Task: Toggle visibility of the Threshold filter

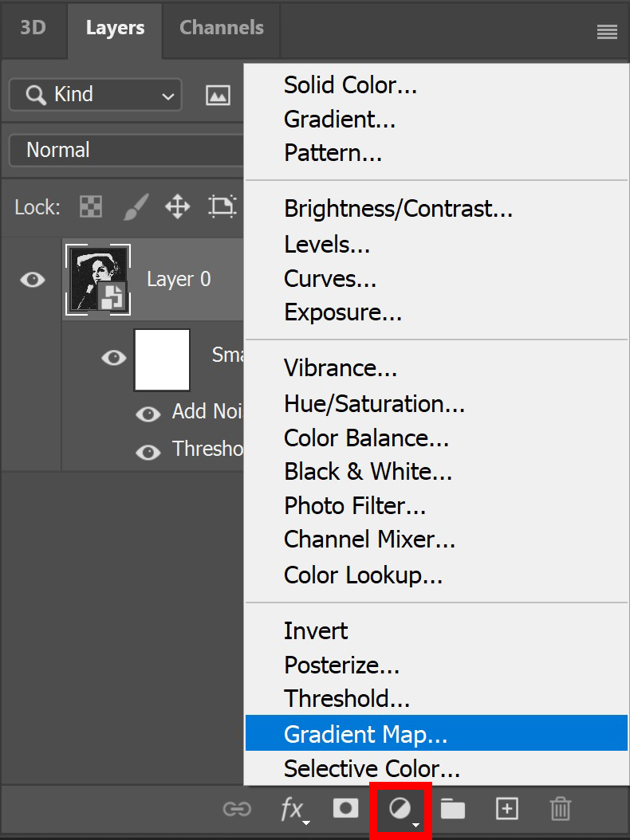Action: 148,451
